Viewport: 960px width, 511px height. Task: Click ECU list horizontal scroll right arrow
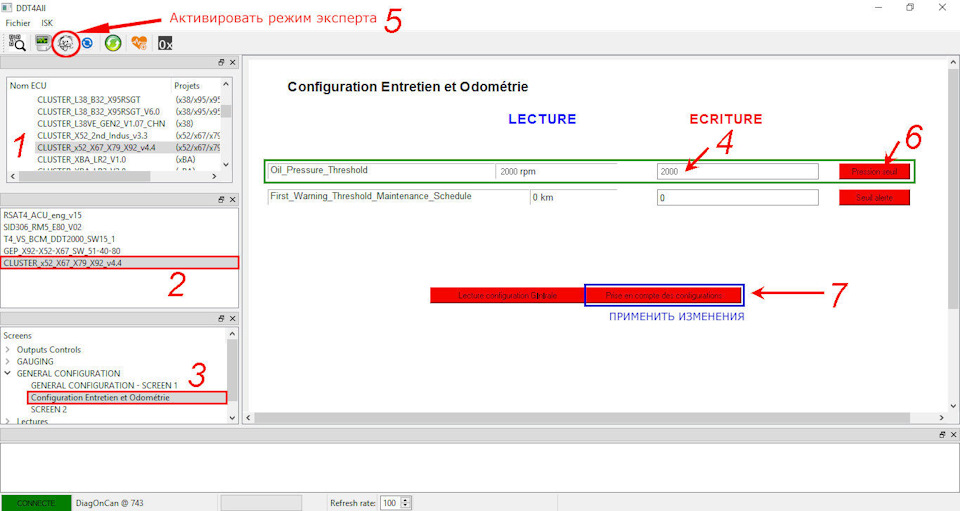214,176
